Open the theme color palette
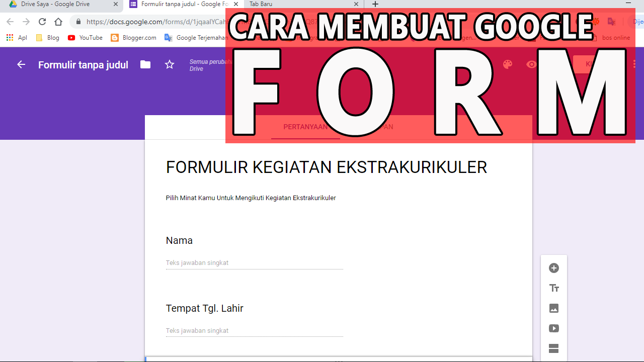Viewport: 644px width, 362px height. 508,64
